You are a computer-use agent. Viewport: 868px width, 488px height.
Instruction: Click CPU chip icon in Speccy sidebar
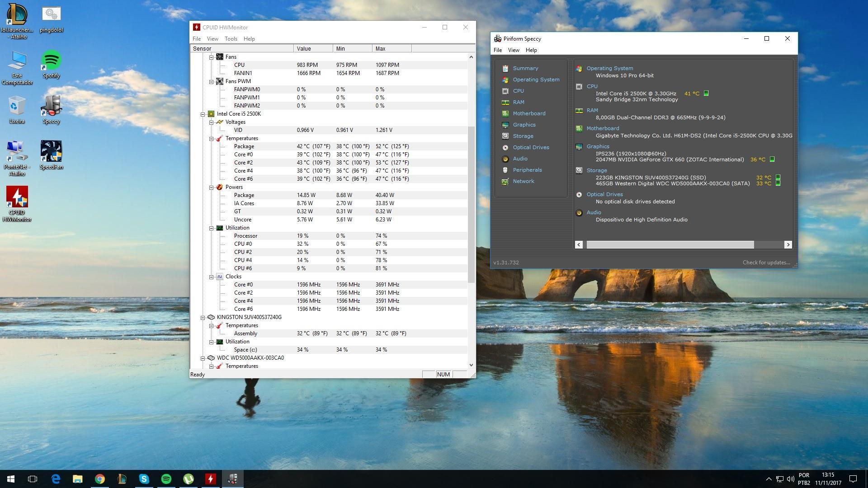point(505,91)
